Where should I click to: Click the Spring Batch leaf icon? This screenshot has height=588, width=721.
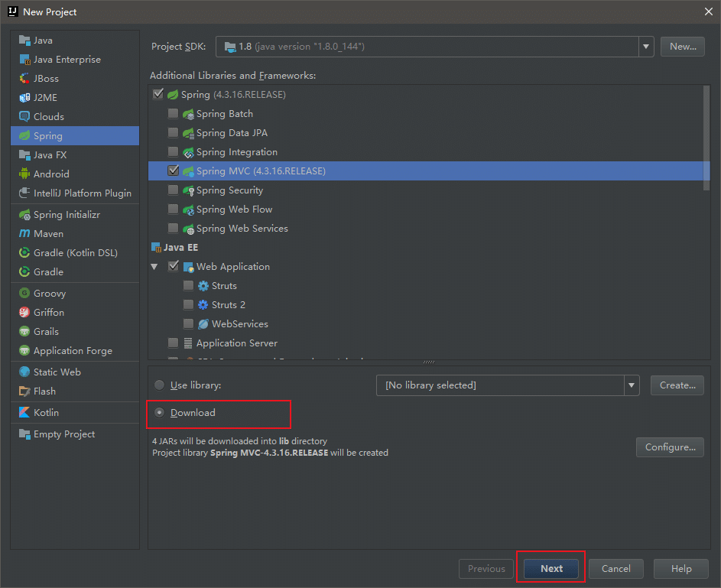click(188, 114)
